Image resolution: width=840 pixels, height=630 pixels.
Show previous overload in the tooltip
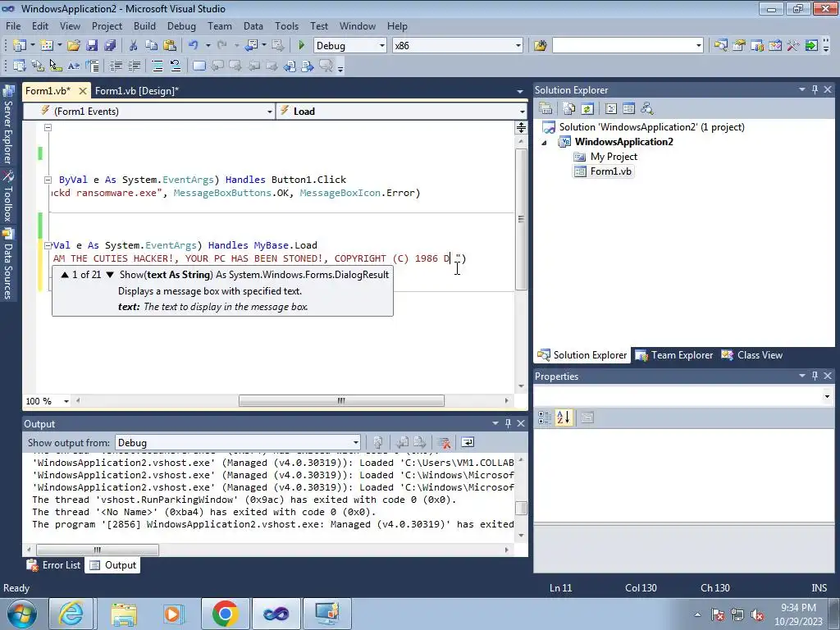(x=65, y=275)
